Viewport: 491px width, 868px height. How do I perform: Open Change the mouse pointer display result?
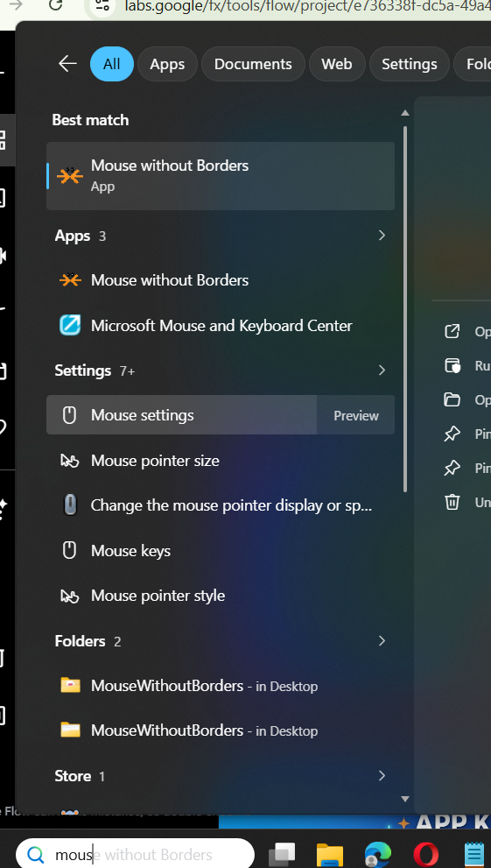pyautogui.click(x=221, y=505)
